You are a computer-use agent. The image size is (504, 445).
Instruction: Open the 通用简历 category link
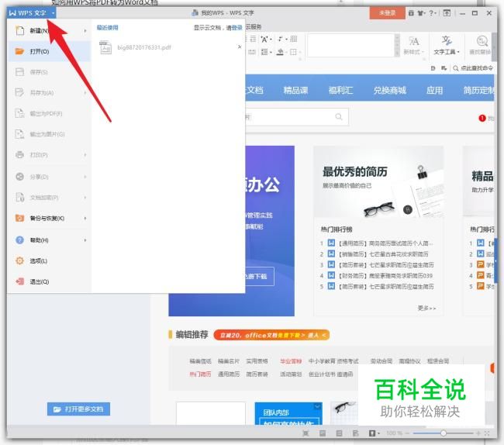pyautogui.click(x=229, y=374)
